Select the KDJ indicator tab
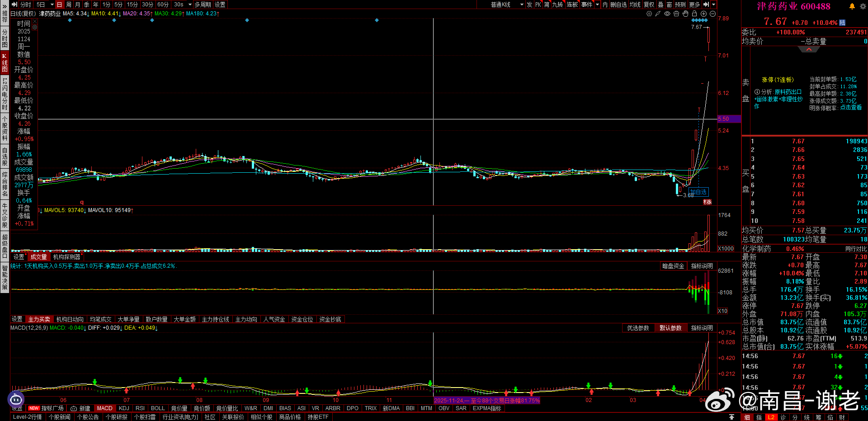This screenshot has height=421, width=868. coord(124,408)
